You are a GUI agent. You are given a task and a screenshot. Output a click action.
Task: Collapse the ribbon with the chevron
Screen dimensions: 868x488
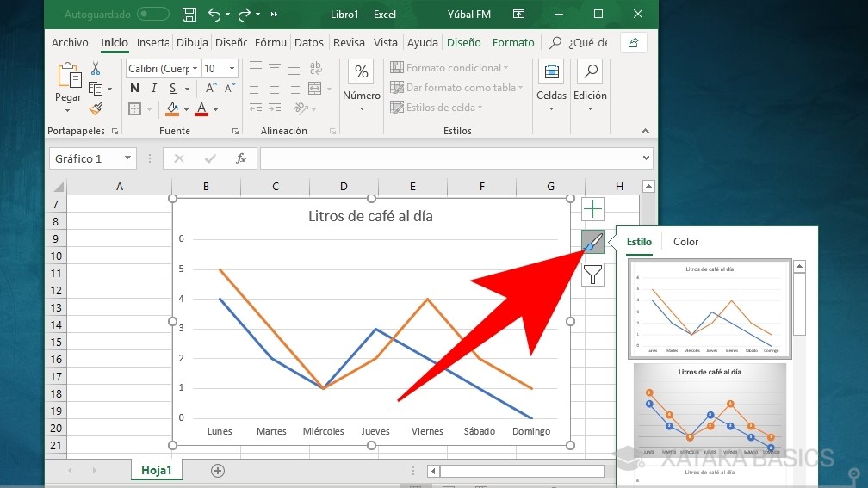click(645, 131)
